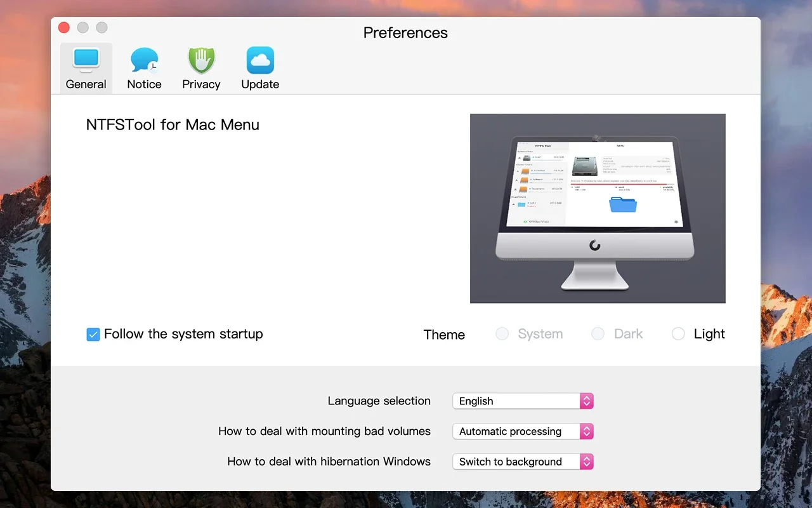The width and height of the screenshot is (812, 508).
Task: Open the Update cloud icon
Action: click(x=260, y=60)
